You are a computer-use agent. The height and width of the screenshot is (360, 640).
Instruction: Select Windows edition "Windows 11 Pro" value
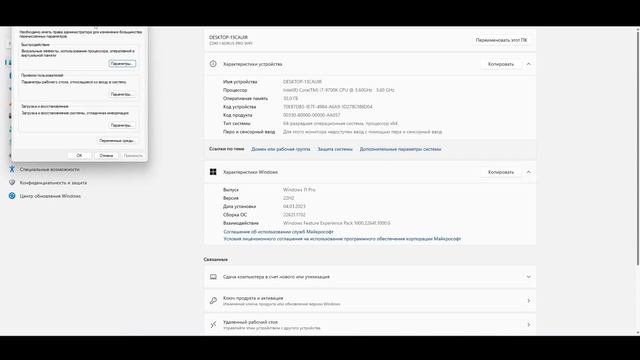[299, 190]
